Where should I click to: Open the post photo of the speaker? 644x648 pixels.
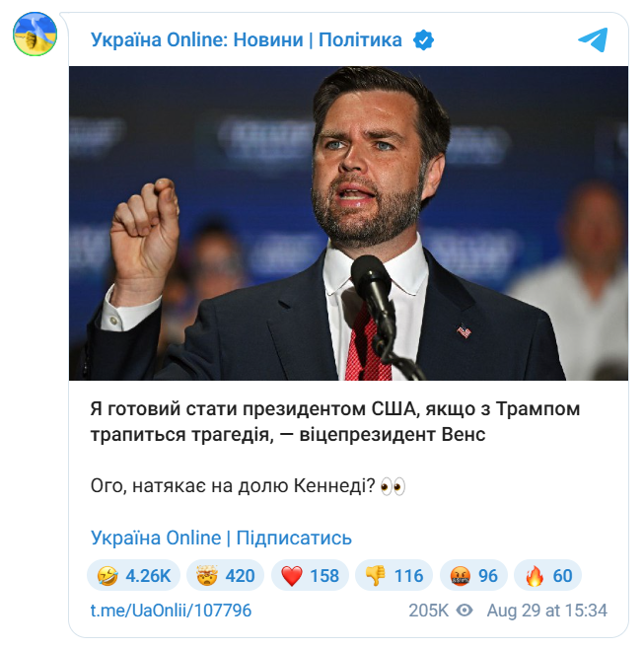tap(348, 223)
